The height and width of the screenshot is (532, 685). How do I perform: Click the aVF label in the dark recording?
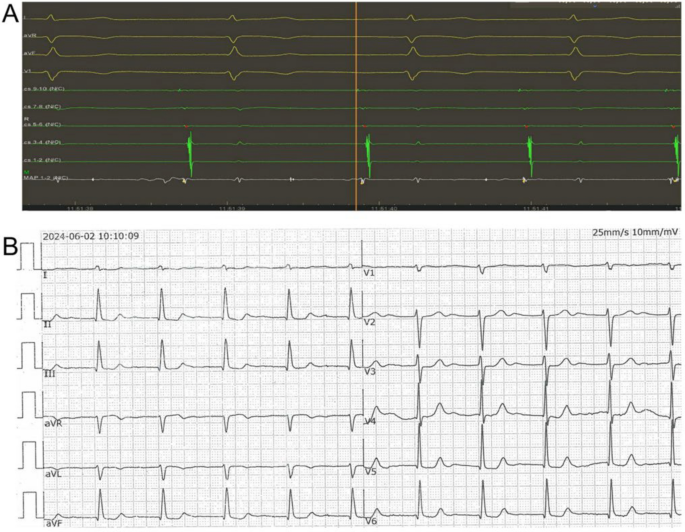29,53
